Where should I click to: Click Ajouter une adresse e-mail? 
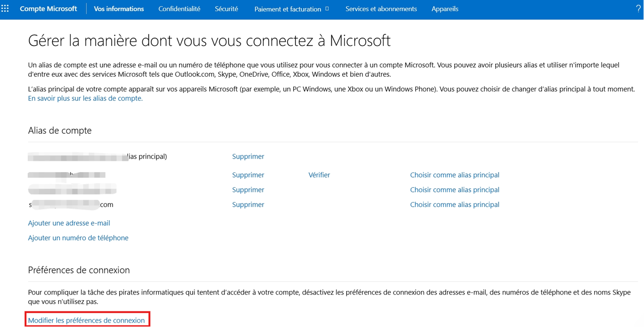[x=69, y=223]
